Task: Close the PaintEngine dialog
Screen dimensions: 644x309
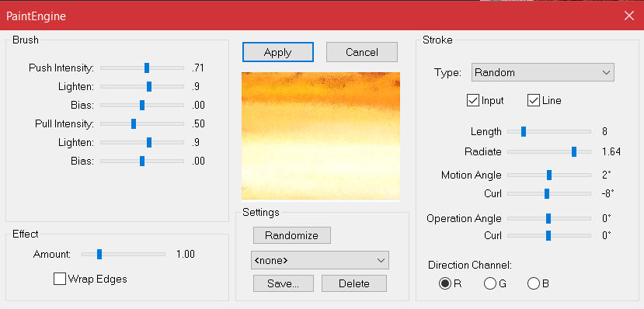Action: pyautogui.click(x=628, y=16)
